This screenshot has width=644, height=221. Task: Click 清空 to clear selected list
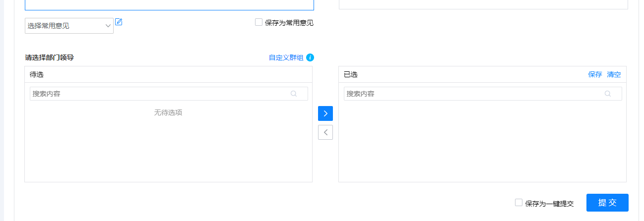coord(614,74)
